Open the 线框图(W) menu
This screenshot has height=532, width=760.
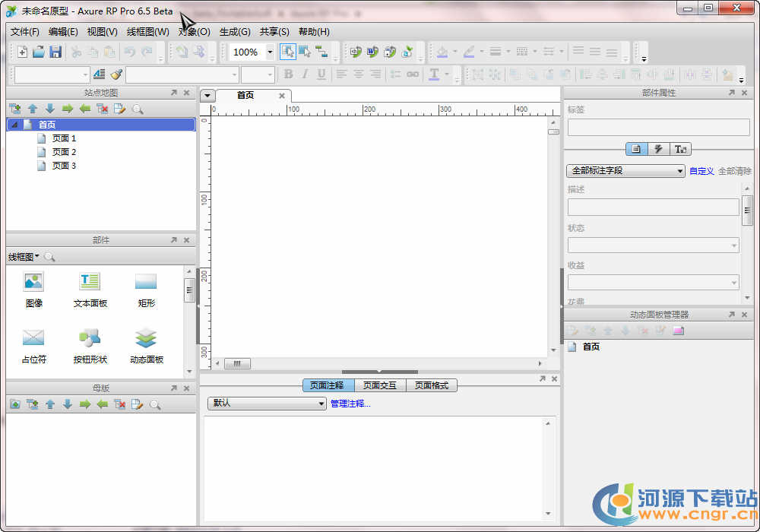point(147,32)
